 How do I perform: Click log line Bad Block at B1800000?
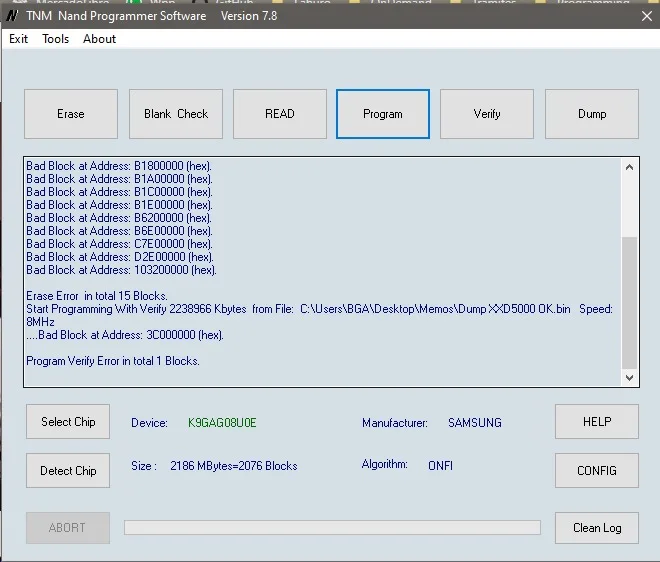(x=119, y=166)
